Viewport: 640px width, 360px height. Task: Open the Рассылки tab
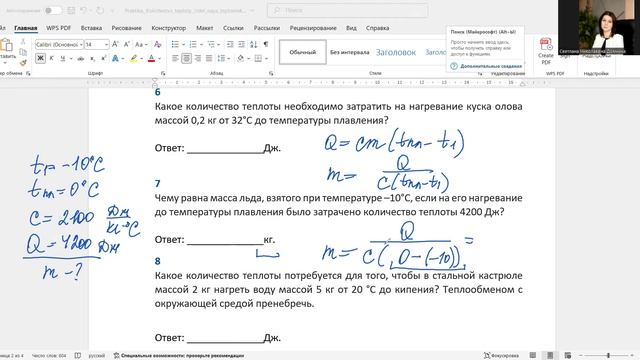(267, 28)
